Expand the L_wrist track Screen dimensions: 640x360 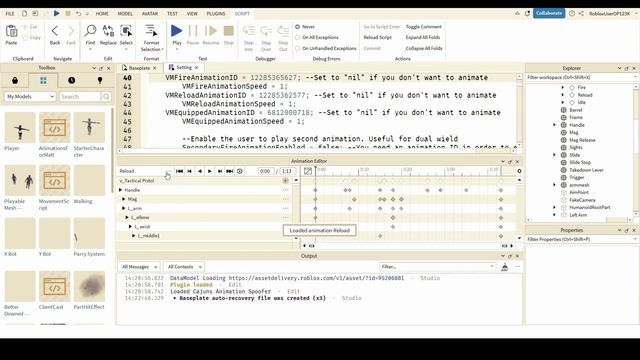click(x=130, y=227)
